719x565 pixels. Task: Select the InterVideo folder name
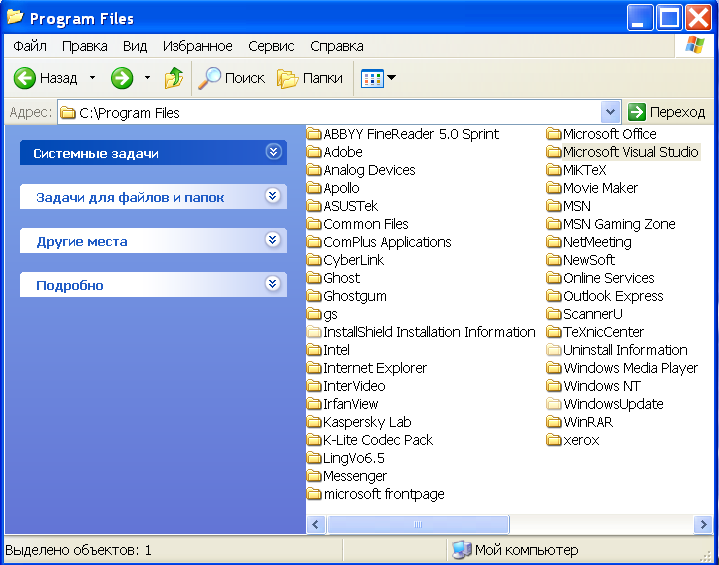coord(354,386)
